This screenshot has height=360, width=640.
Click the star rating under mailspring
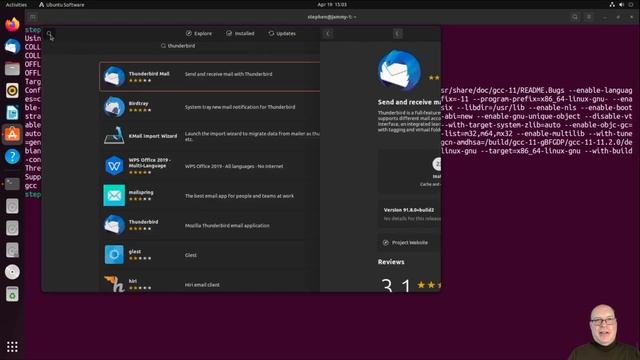pos(140,199)
